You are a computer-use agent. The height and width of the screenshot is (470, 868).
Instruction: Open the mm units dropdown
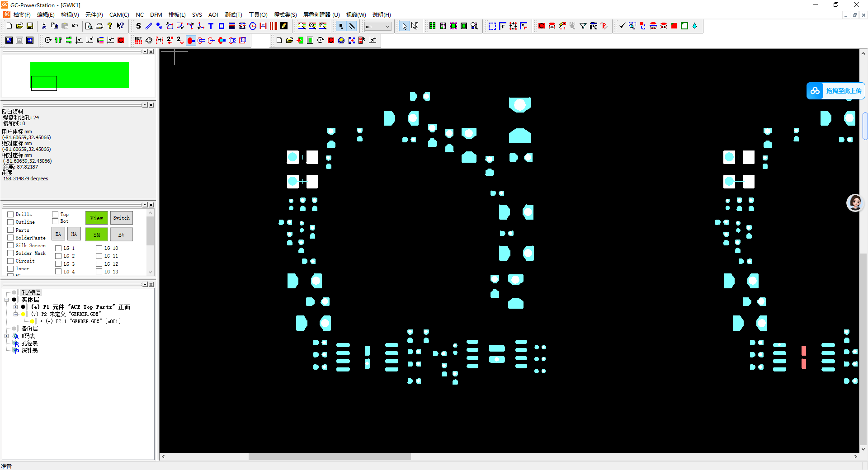click(377, 27)
